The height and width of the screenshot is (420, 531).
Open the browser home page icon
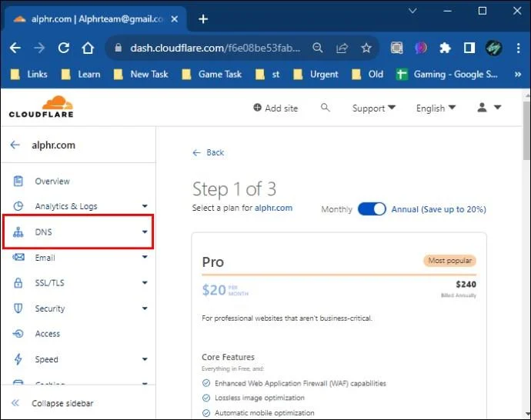coord(88,48)
